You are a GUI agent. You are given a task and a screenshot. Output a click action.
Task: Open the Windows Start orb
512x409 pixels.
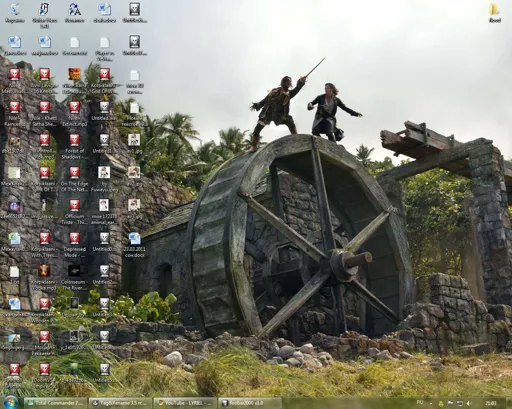10,402
